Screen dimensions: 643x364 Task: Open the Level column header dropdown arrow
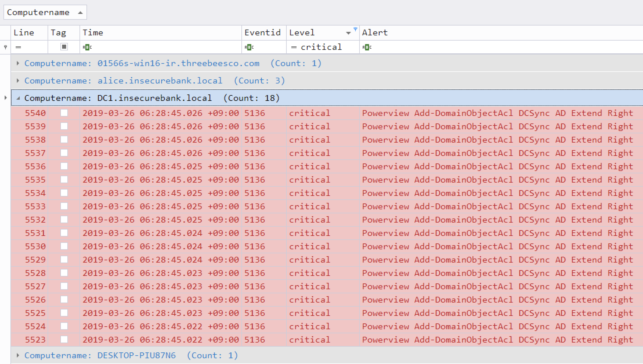coord(348,33)
